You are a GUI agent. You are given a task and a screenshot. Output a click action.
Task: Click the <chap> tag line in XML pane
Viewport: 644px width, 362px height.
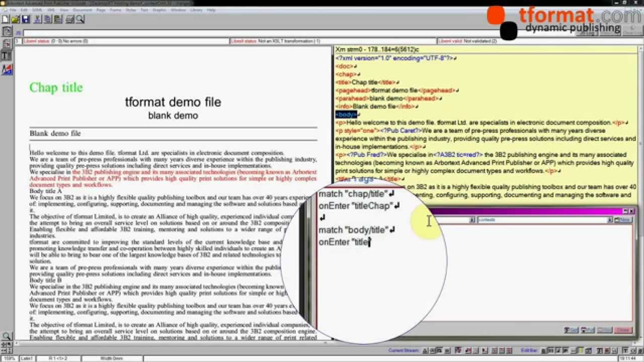coord(346,74)
